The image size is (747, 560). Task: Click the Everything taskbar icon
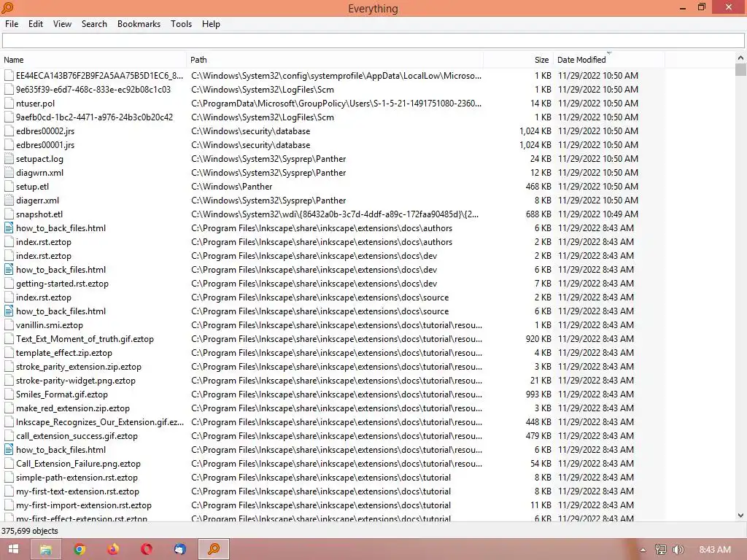(x=214, y=549)
